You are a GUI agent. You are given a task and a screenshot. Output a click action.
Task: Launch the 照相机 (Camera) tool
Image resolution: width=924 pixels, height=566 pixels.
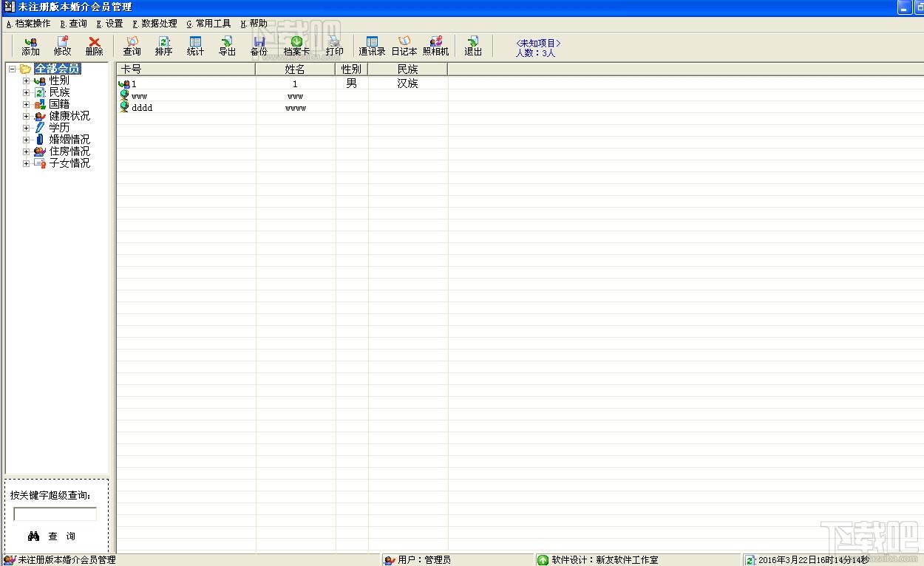(435, 46)
